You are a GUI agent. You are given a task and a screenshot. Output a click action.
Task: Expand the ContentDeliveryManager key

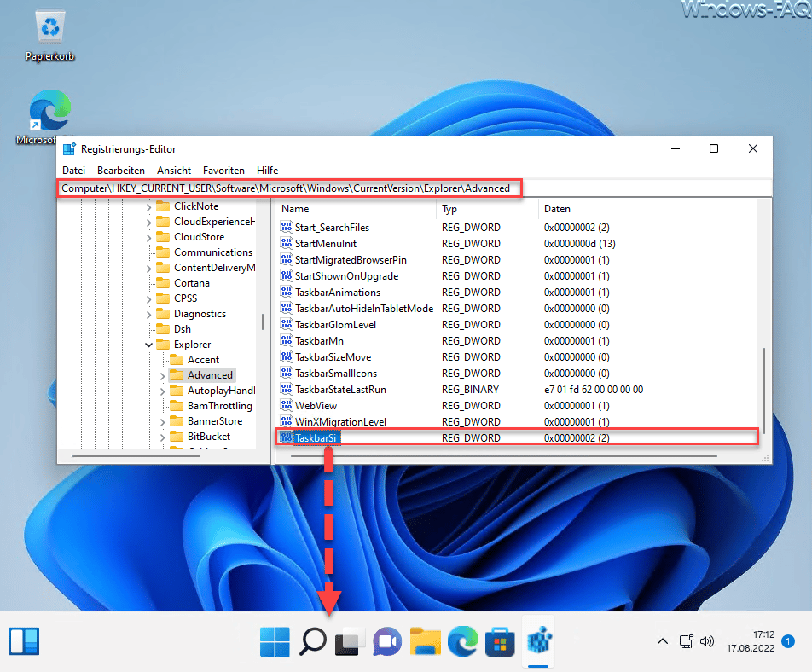[149, 269]
